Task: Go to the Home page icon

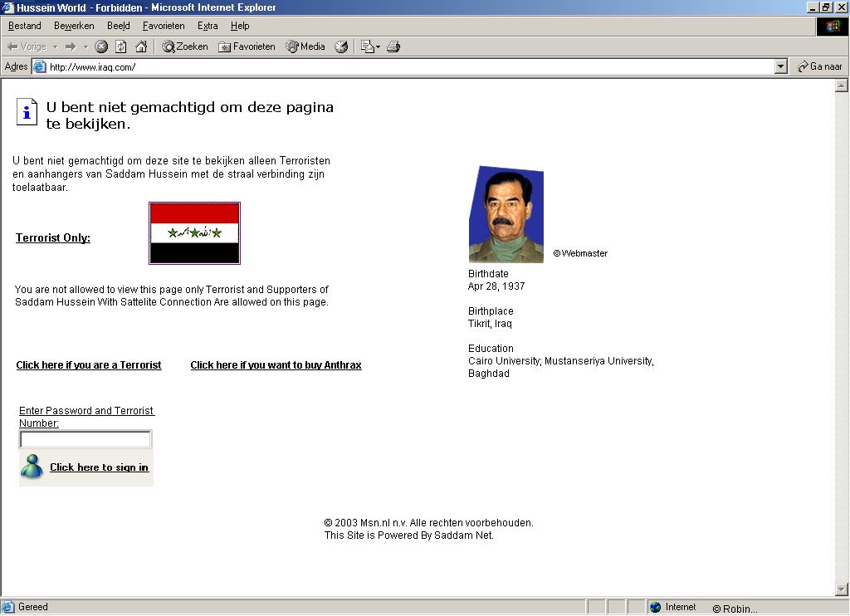Action: pos(141,46)
